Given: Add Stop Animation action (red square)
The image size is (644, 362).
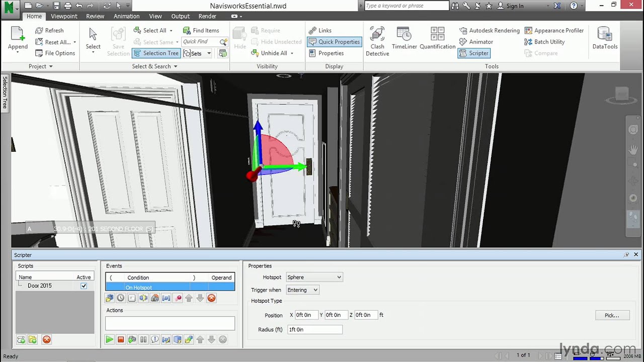Looking at the screenshot, I should pos(121,340).
